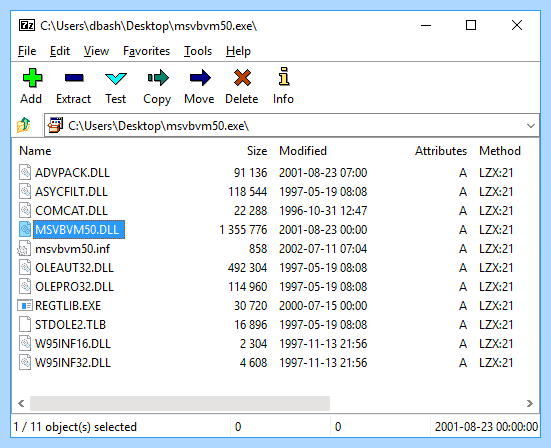The image size is (551, 448).
Task: Click the address bar archive icon
Action: (55, 125)
